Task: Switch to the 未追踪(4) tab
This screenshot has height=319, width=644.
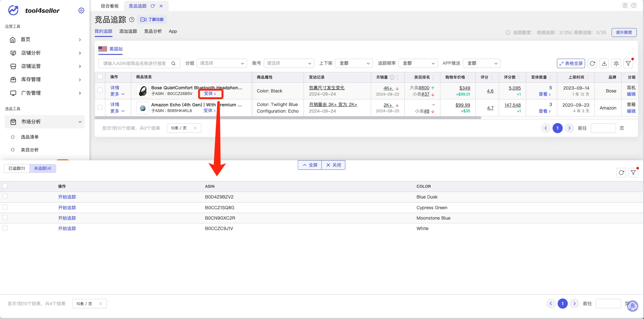Action: 43,168
